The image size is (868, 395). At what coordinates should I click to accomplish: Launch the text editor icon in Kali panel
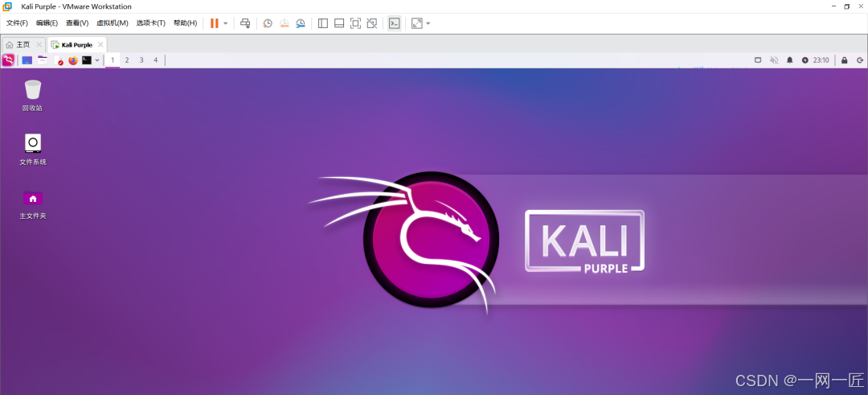coord(58,60)
